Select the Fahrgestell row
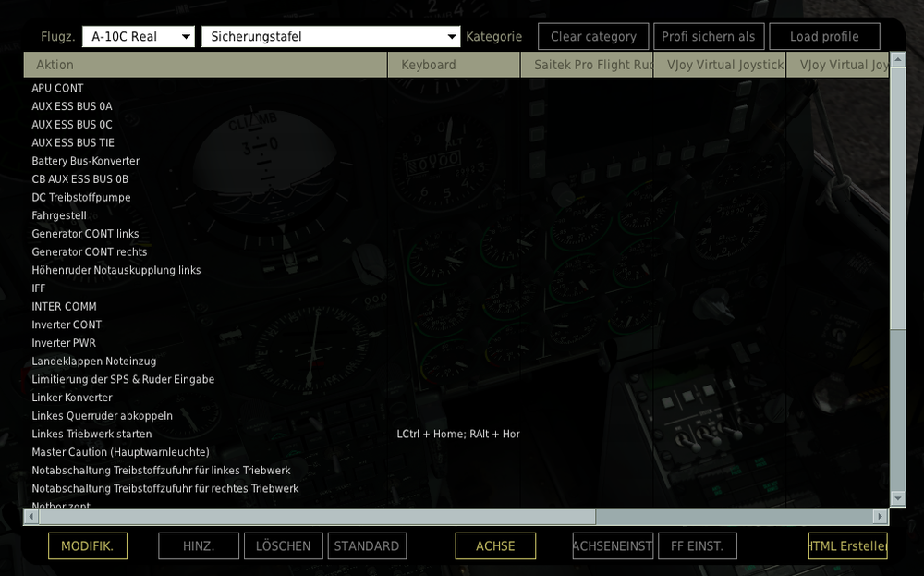The image size is (924, 576). coord(456,215)
